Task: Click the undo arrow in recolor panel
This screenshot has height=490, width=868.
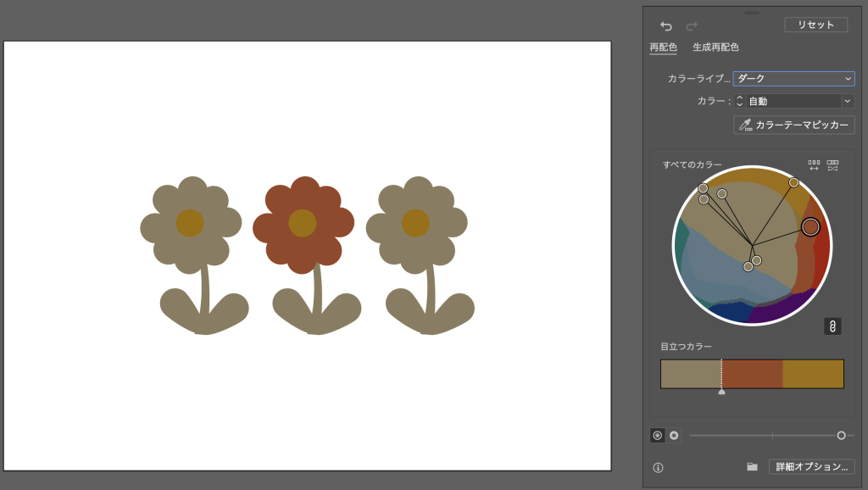Action: point(666,26)
